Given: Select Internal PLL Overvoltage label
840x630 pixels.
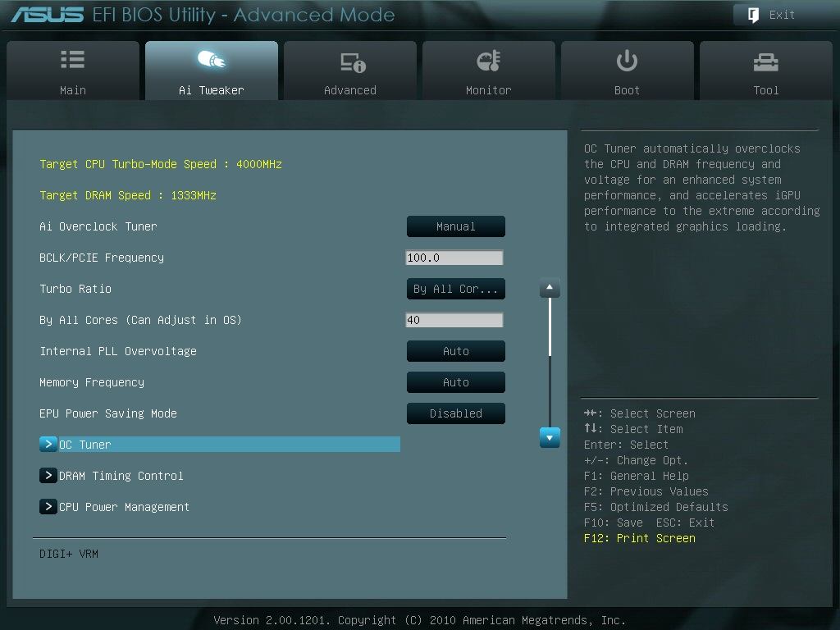Looking at the screenshot, I should 118,351.
